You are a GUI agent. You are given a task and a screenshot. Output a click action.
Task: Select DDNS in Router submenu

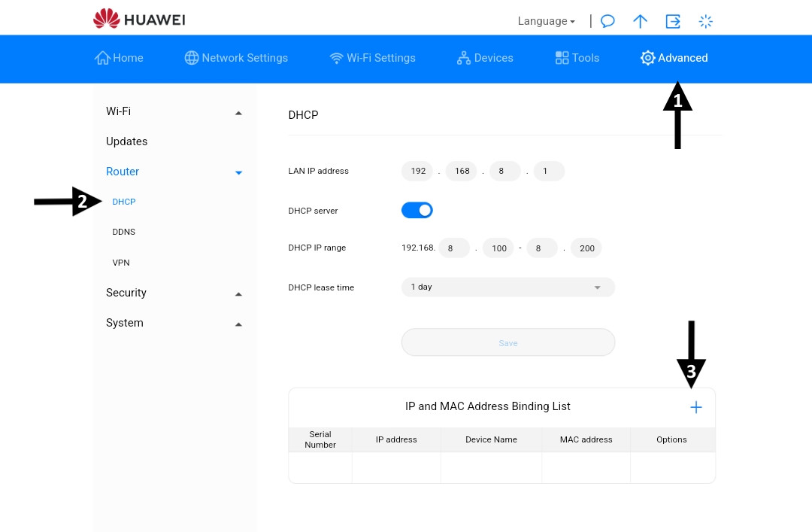[x=124, y=232]
